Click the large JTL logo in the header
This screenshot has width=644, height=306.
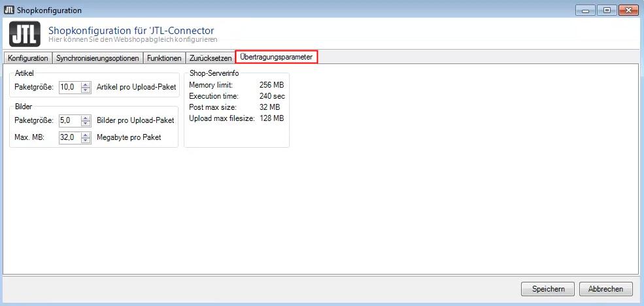tap(25, 34)
